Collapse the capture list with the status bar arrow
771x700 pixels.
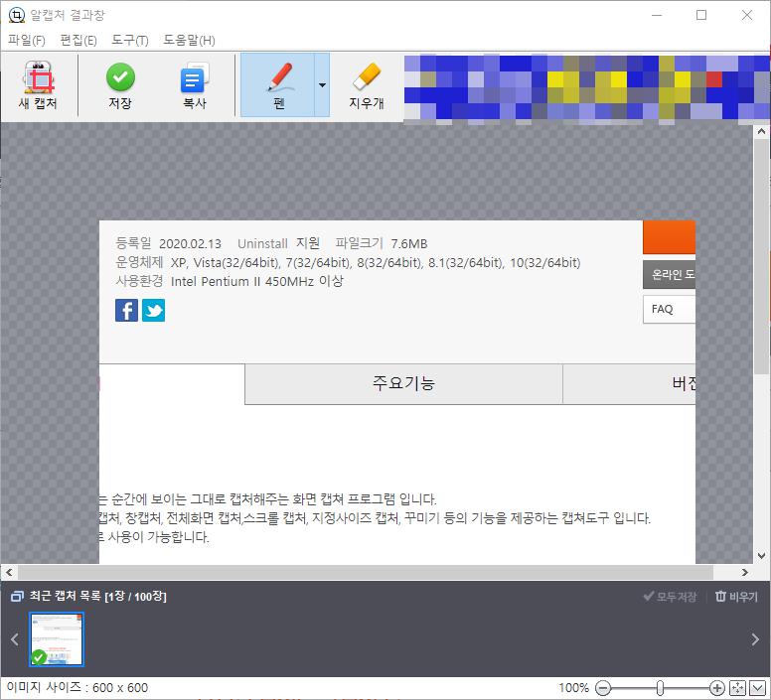tap(758, 688)
